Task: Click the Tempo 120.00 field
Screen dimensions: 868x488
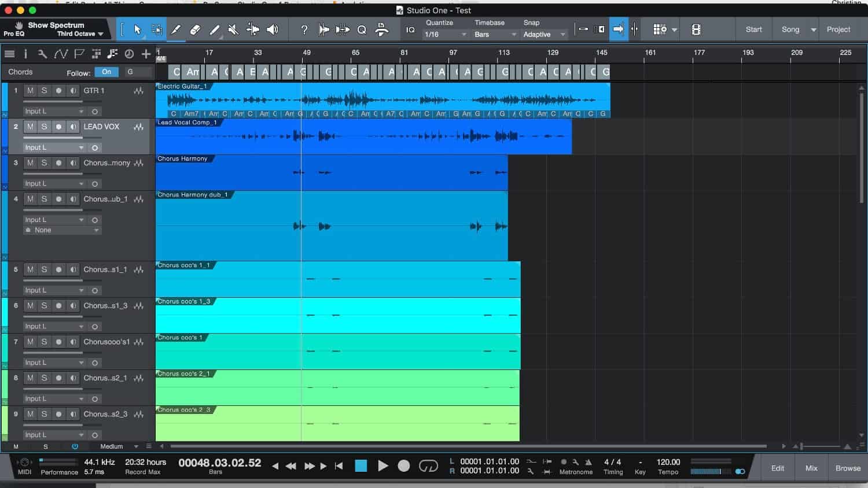Action: 668,462
